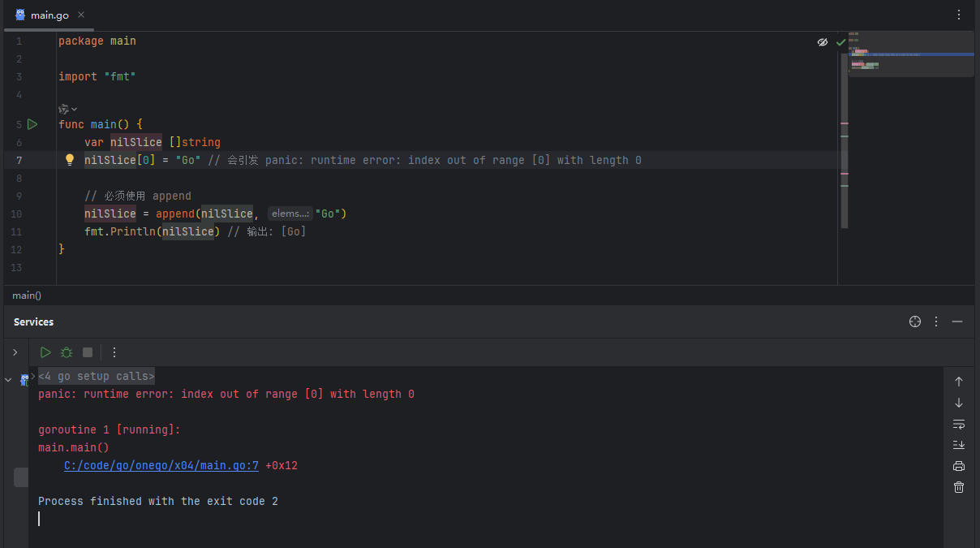Click 'Process finished with the exit code 2'
This screenshot has height=548, width=980.
point(158,501)
